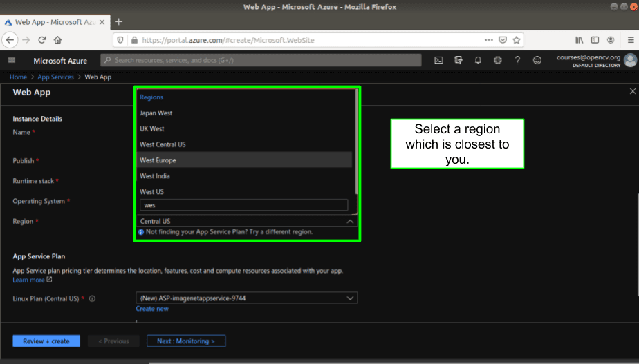Switch to the Web App - Microsoft Azure tab
639x364 pixels.
point(55,22)
